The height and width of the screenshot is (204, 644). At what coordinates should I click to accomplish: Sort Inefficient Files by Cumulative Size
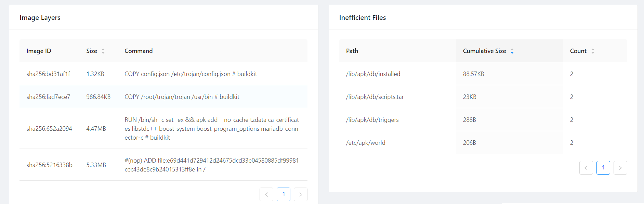[488, 51]
